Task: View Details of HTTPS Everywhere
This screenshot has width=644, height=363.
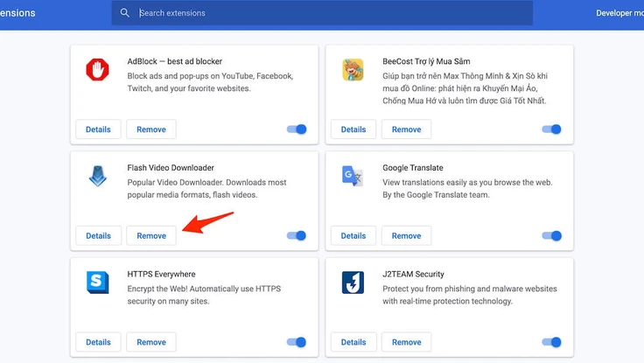Action: point(98,342)
